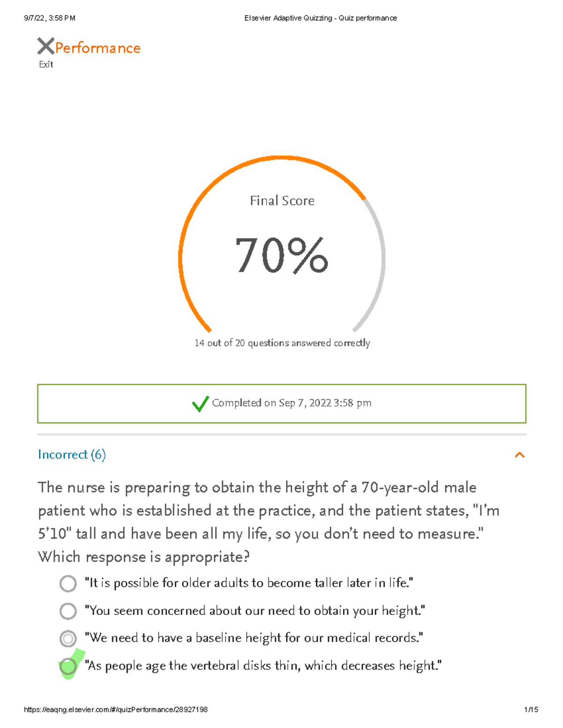The height and width of the screenshot is (728, 563).
Task: Click the Exit label below the X
Action: tap(46, 64)
